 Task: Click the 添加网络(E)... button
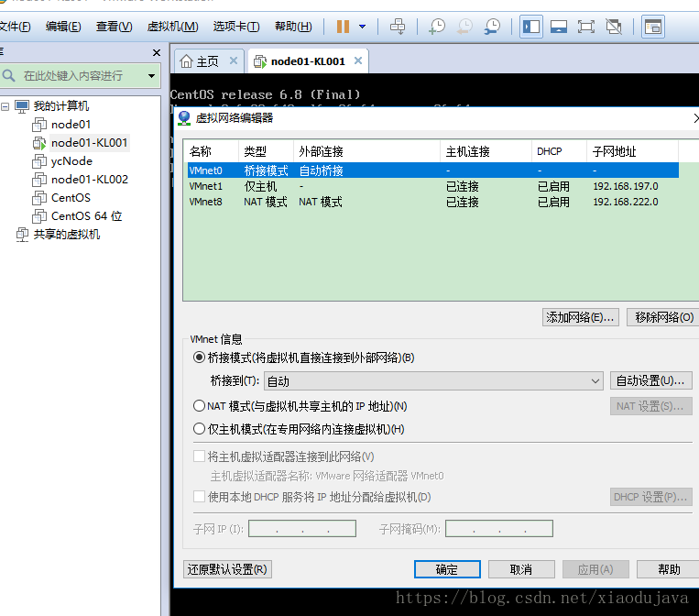[x=581, y=317]
